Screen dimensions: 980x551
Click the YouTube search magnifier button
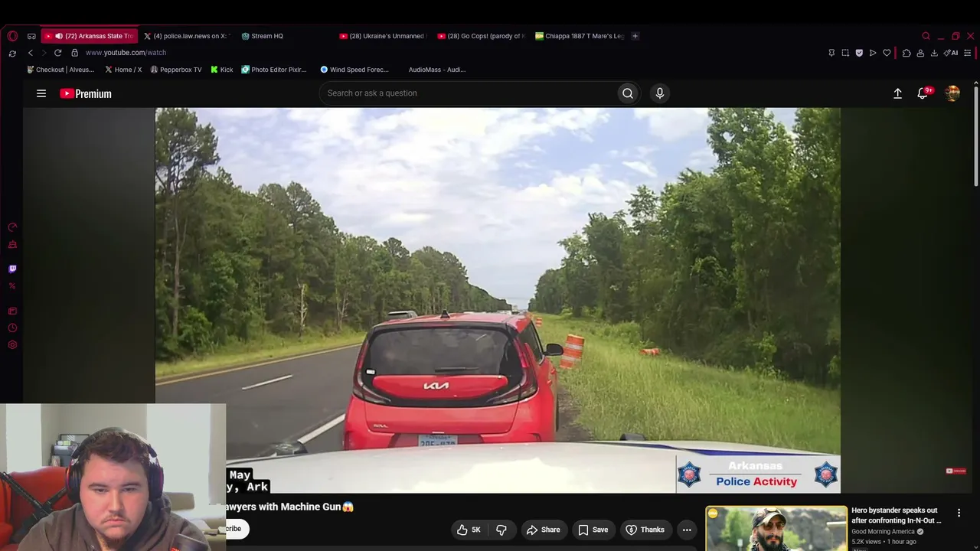[x=628, y=93]
